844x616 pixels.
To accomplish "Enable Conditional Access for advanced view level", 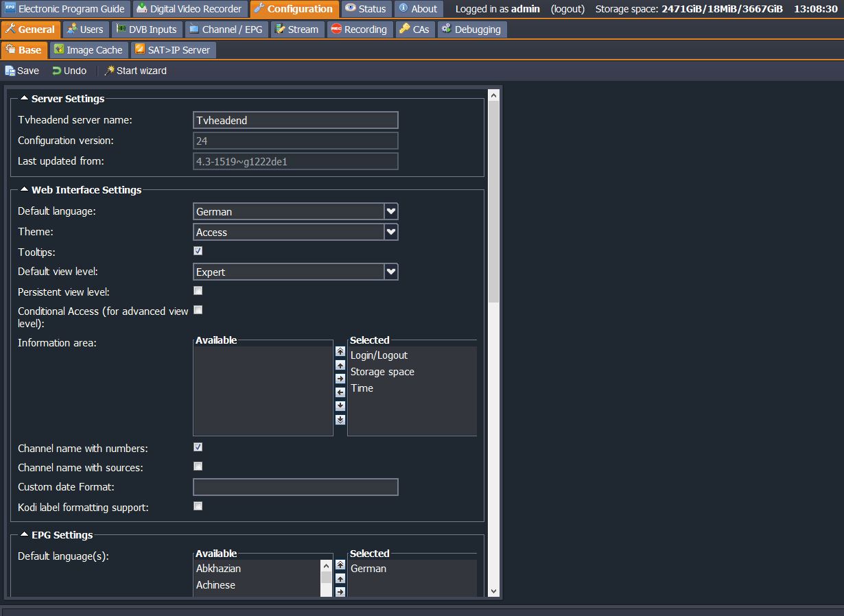I will (198, 310).
